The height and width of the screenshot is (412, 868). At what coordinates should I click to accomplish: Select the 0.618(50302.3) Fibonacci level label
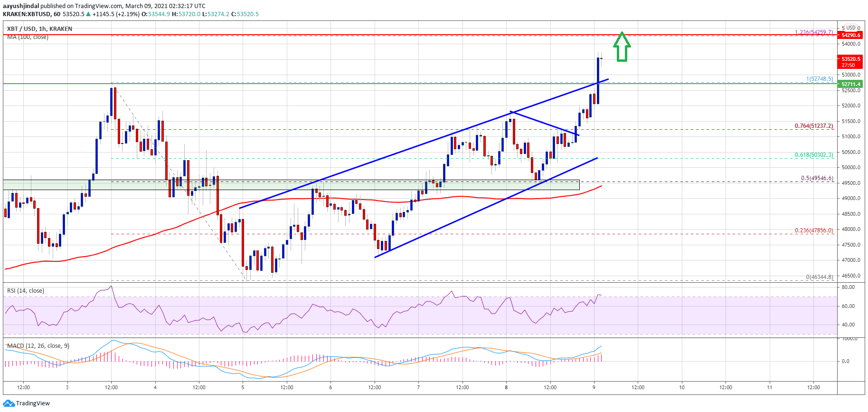(814, 155)
